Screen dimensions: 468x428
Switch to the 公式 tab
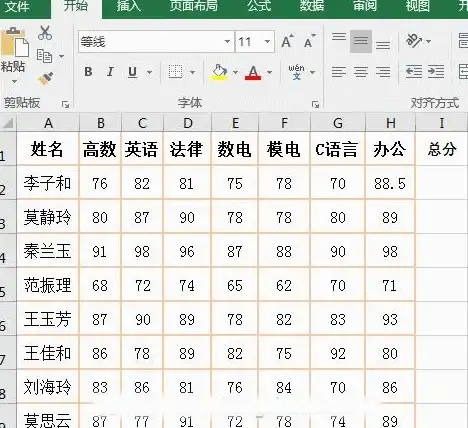[x=259, y=6]
